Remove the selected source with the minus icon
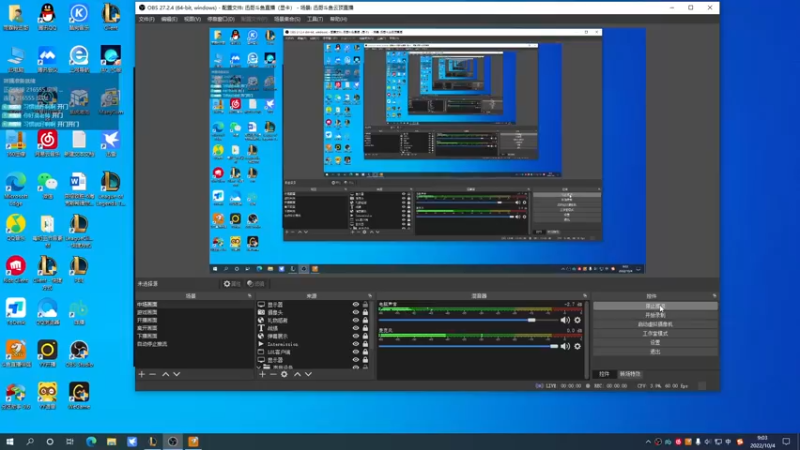Image resolution: width=800 pixels, height=450 pixels. coord(273,374)
